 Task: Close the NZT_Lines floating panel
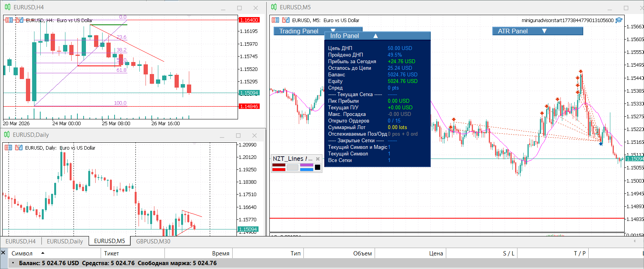pyautogui.click(x=318, y=159)
